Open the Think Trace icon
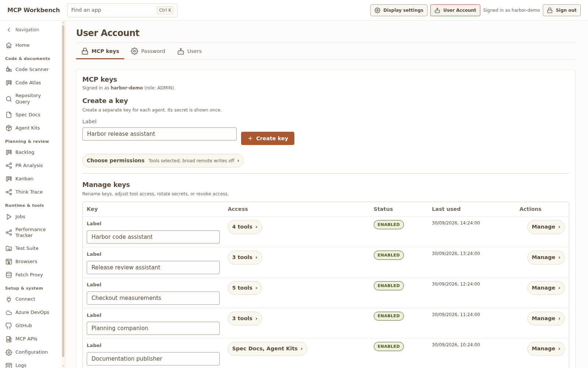Screen dimensions: 588x368 (x=9, y=192)
